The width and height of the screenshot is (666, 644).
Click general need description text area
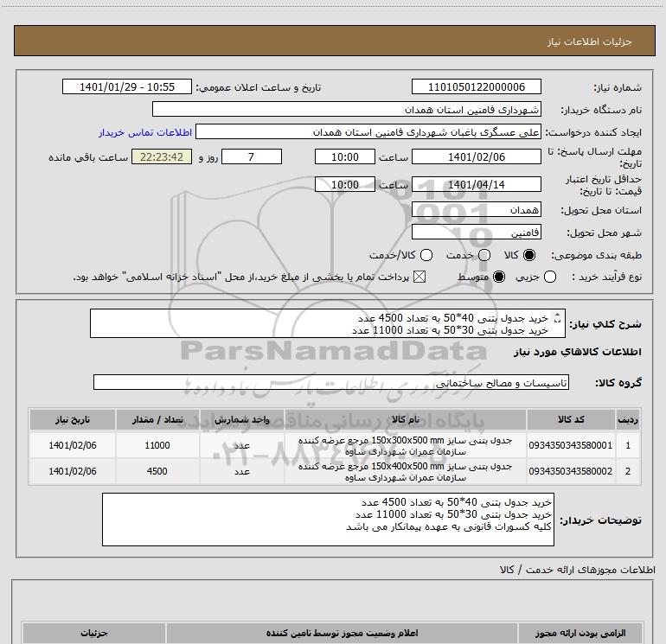tap(328, 323)
